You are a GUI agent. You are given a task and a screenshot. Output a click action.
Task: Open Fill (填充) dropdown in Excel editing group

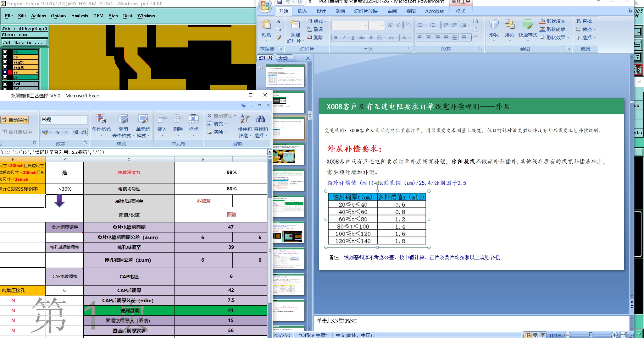217,124
